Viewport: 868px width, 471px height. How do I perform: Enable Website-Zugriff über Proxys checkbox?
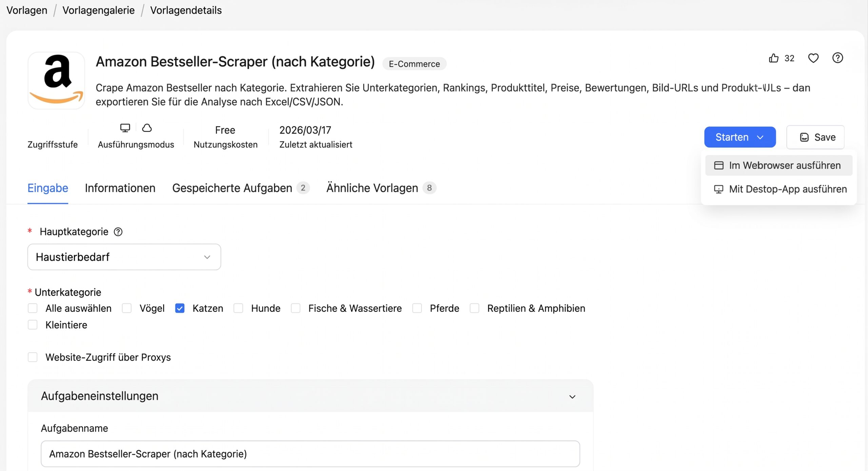pyautogui.click(x=33, y=357)
